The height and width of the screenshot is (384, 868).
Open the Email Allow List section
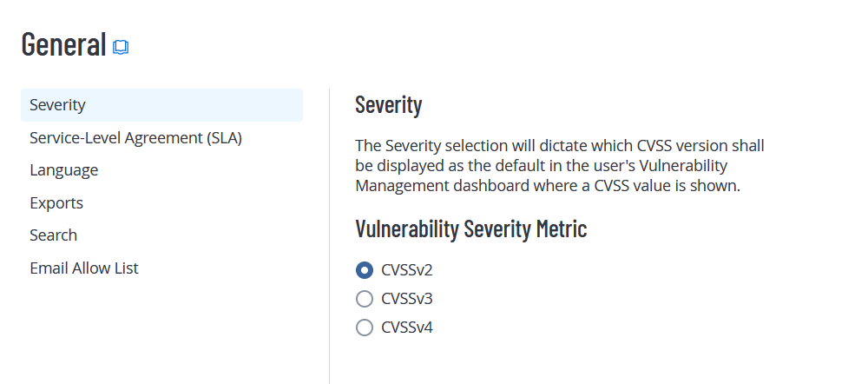[84, 268]
